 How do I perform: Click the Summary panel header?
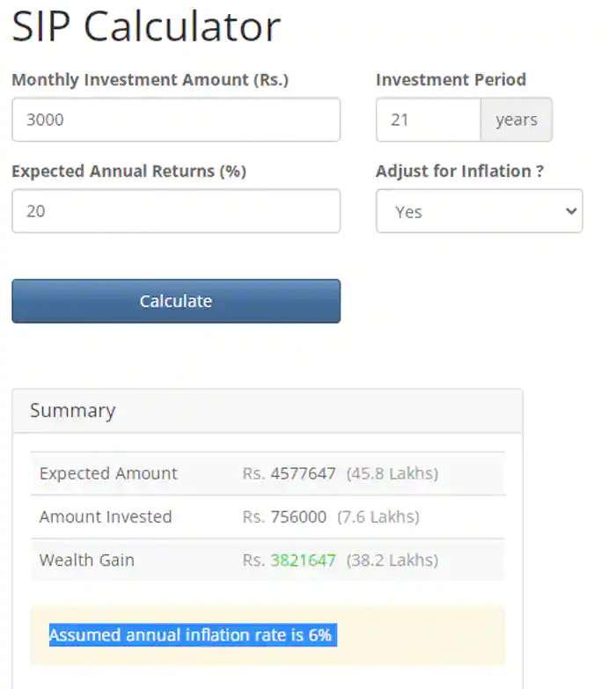click(268, 411)
